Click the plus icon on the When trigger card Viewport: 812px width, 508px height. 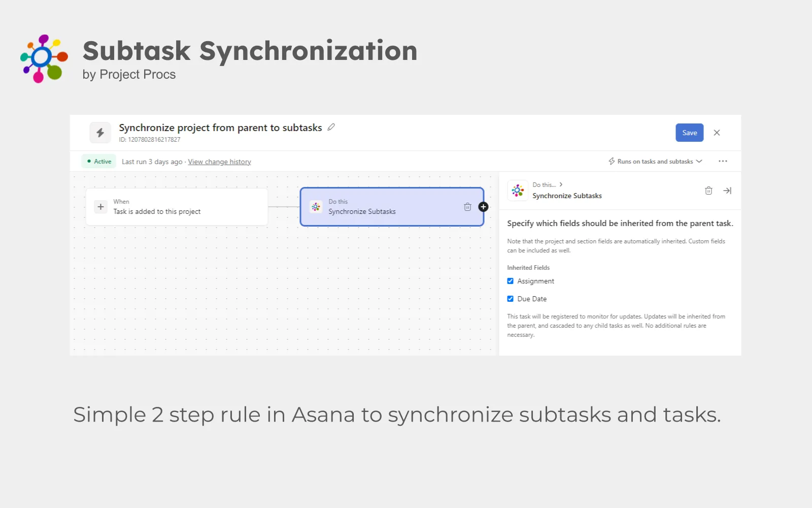coord(100,207)
